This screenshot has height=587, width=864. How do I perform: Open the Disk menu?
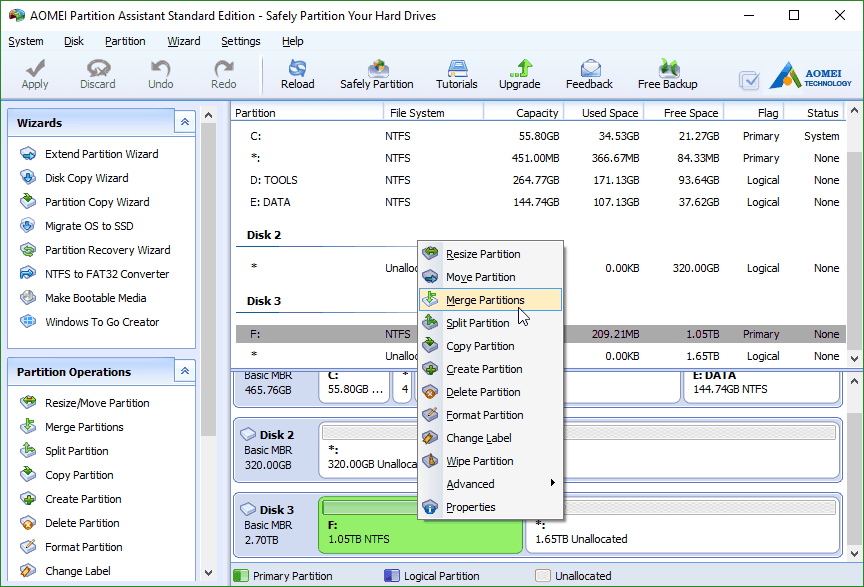pyautogui.click(x=74, y=41)
